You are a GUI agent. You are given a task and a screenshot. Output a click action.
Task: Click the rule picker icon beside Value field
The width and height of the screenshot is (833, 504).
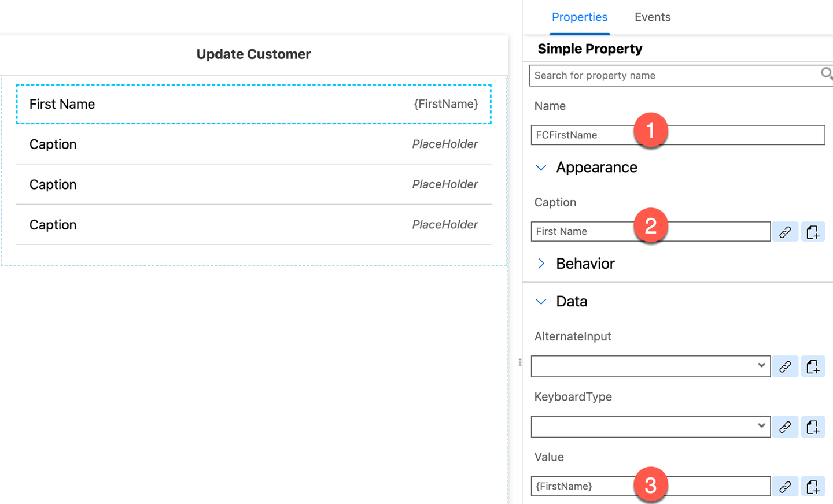click(x=813, y=487)
